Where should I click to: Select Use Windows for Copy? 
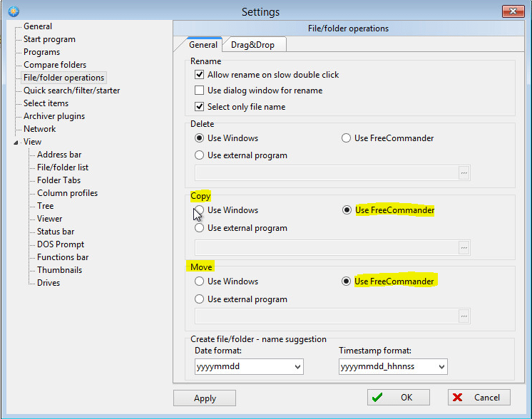click(200, 210)
